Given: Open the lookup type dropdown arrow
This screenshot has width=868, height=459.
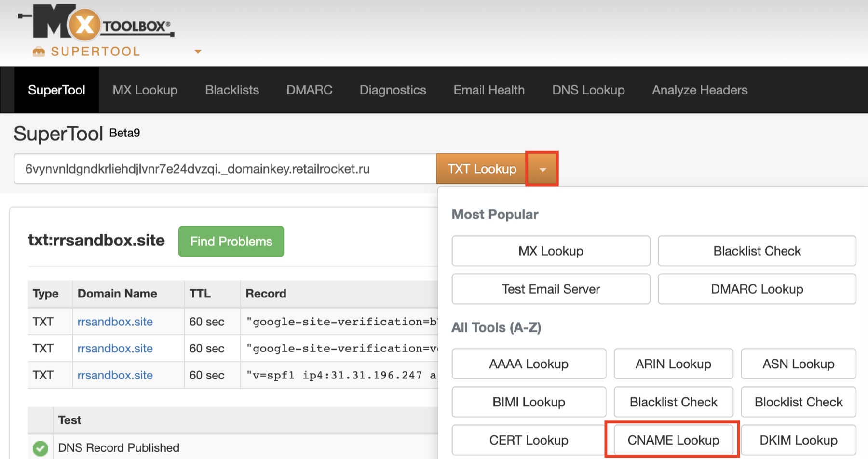Looking at the screenshot, I should click(542, 169).
